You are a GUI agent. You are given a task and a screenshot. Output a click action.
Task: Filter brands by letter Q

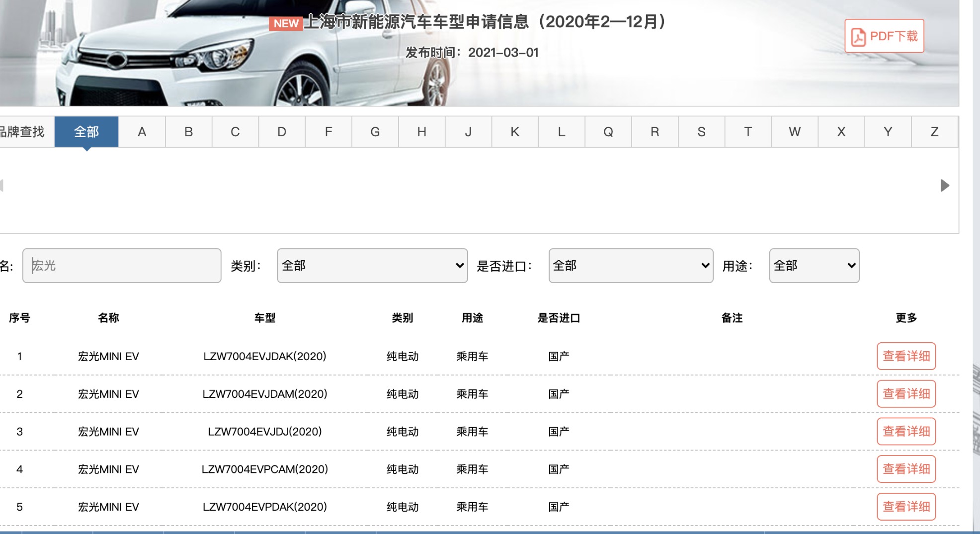click(x=608, y=132)
